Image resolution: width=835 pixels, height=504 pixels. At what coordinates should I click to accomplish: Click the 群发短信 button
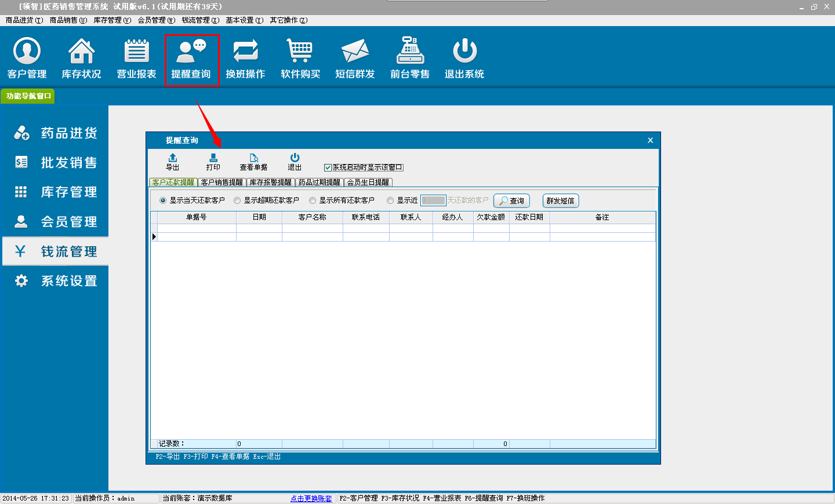(560, 200)
